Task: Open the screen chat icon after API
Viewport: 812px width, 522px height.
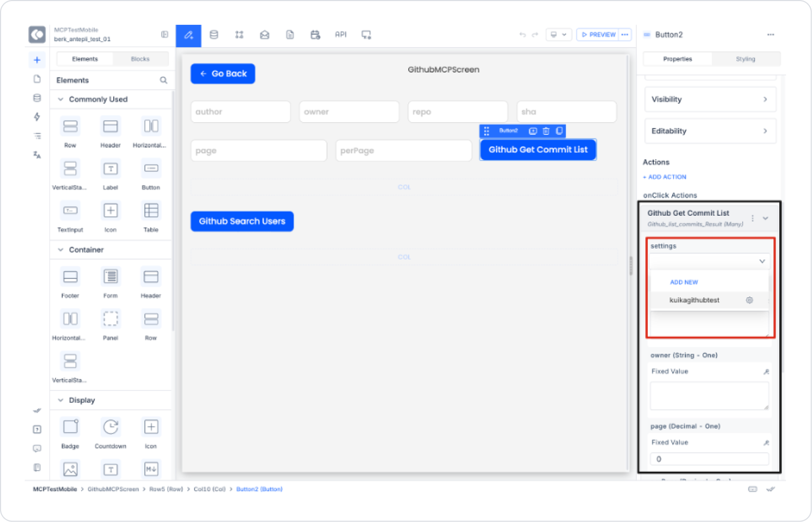Action: pos(366,35)
